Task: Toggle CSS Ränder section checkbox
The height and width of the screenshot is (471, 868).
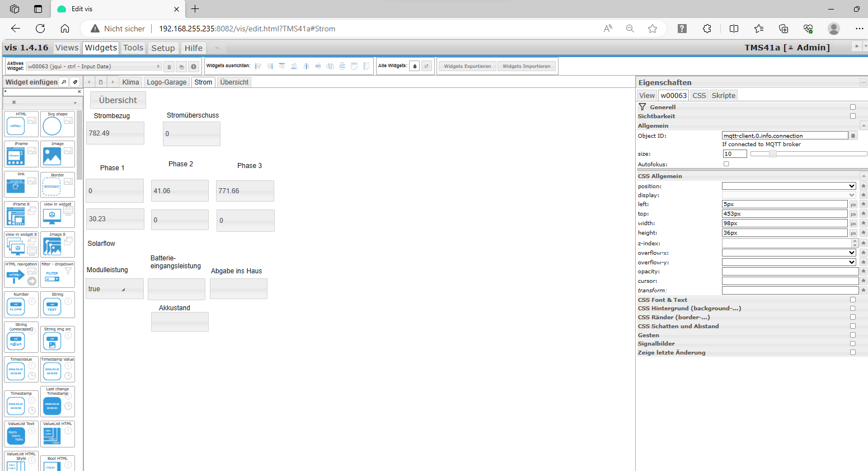Action: click(853, 317)
